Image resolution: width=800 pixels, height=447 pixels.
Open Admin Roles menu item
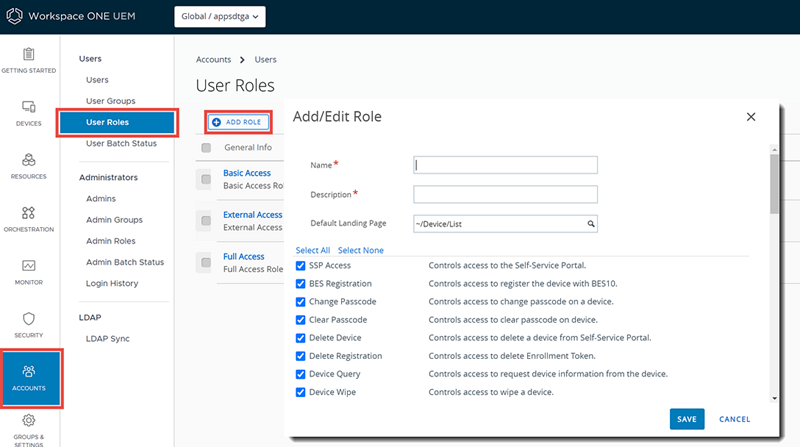coord(111,241)
